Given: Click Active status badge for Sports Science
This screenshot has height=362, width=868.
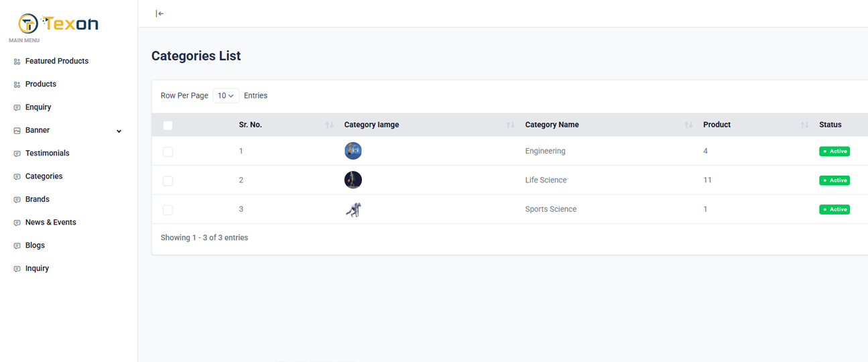Looking at the screenshot, I should (x=834, y=210).
